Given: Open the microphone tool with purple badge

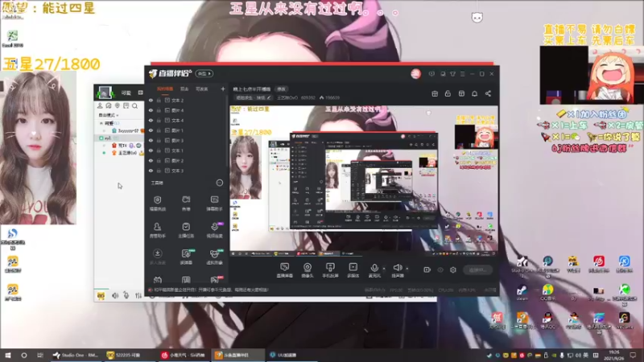Looking at the screenshot, I should (x=214, y=230).
